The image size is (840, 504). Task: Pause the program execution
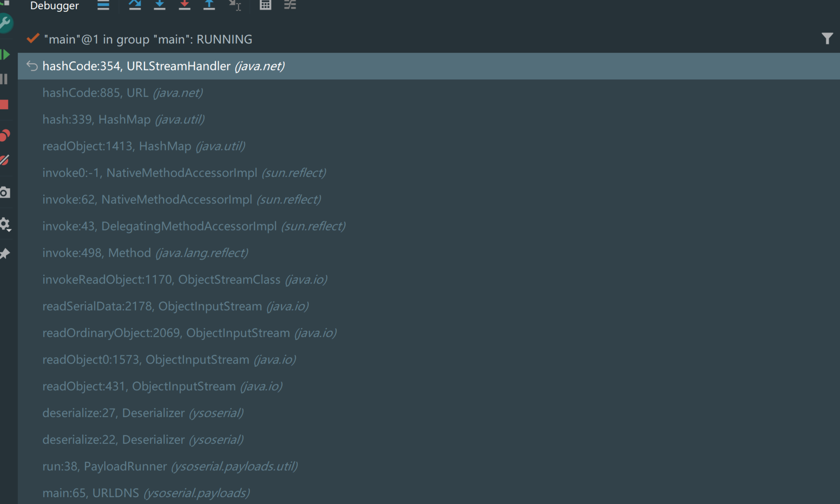(x=4, y=79)
